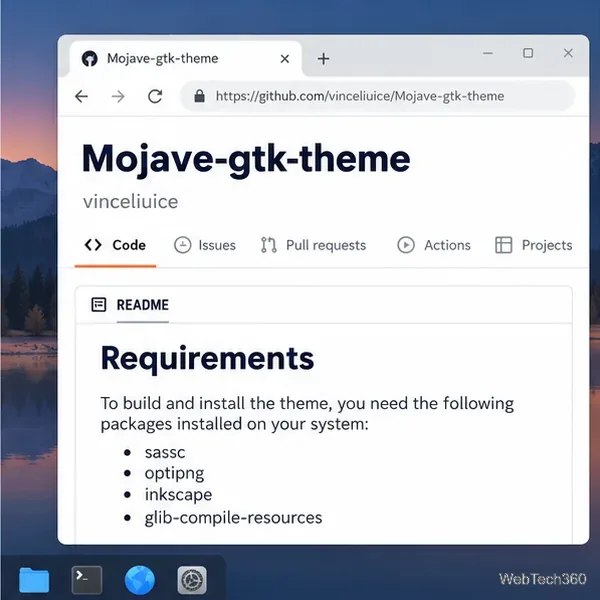Click the text 'To build and install the theme'
The height and width of the screenshot is (600, 600).
pyautogui.click(x=215, y=404)
